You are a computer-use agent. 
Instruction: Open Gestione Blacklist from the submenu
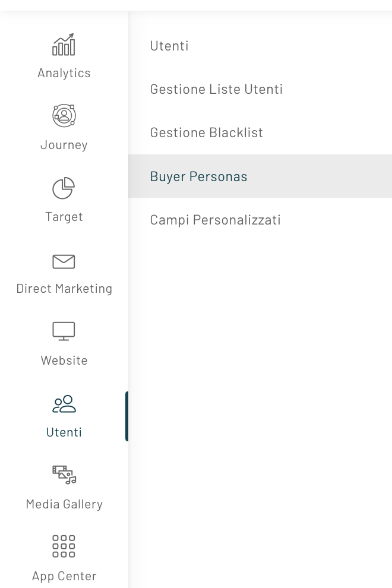(x=206, y=132)
